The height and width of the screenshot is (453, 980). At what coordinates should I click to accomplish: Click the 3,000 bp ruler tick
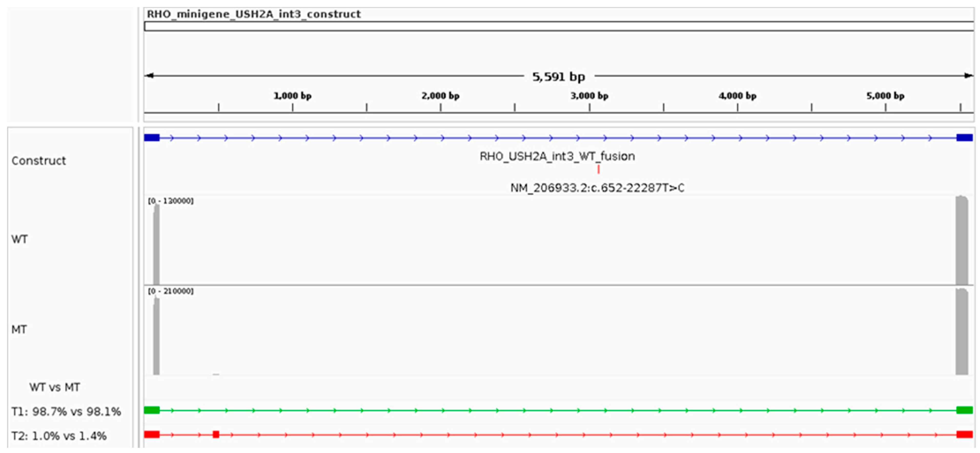tap(589, 107)
